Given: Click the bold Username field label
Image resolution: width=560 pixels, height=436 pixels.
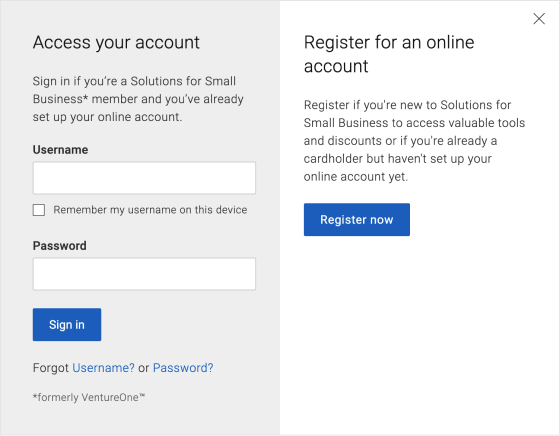Looking at the screenshot, I should click(60, 150).
